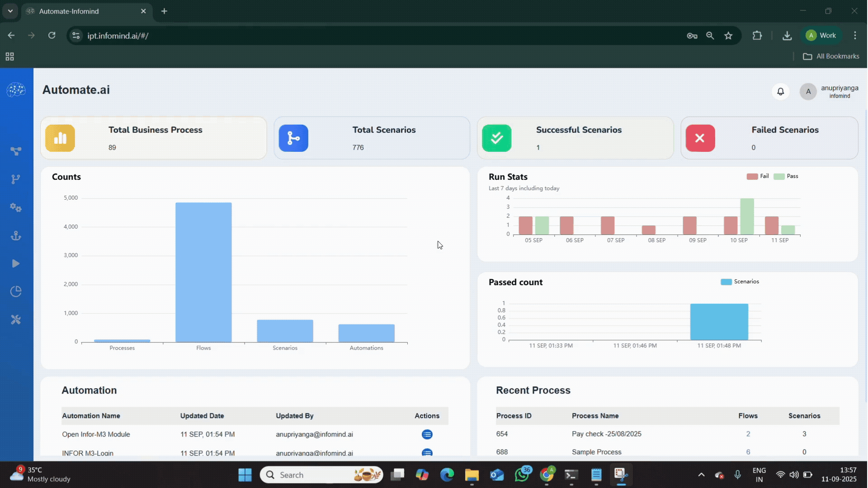This screenshot has width=868, height=488.
Task: Open the gears automation sidebar icon
Action: (16, 207)
